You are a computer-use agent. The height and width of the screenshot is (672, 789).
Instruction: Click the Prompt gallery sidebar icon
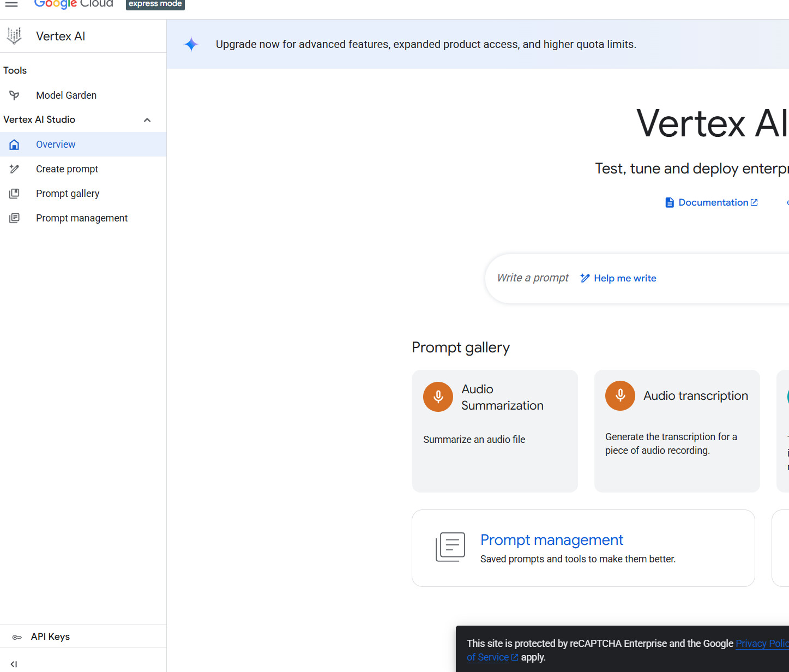point(14,194)
